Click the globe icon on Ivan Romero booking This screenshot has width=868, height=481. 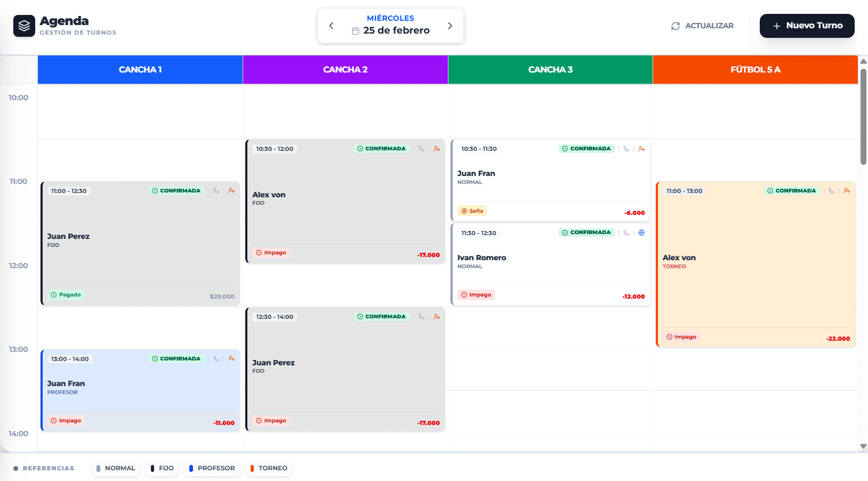641,233
